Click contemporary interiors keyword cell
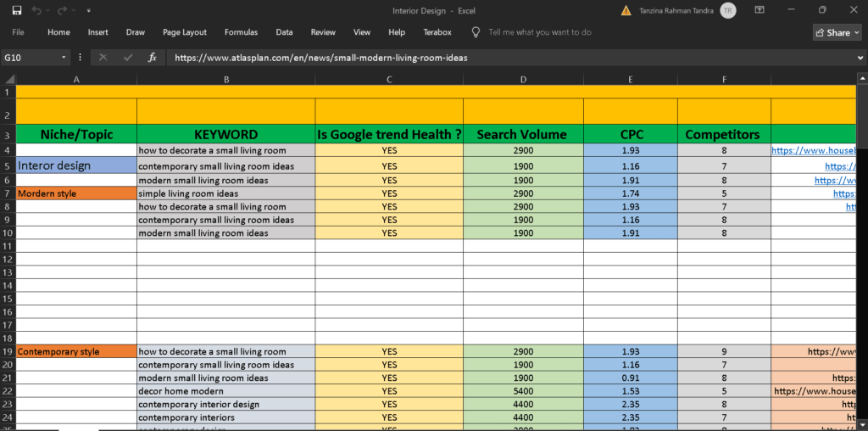 tap(225, 417)
